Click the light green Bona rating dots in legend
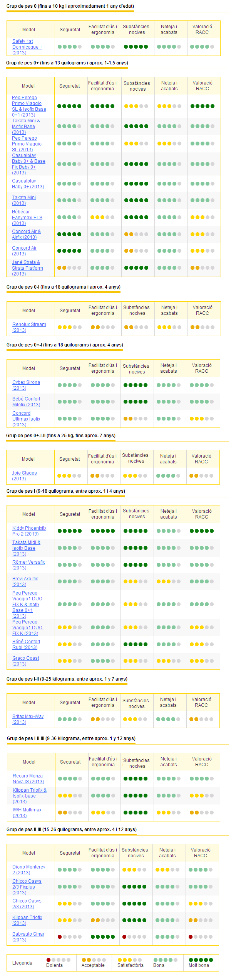Viewport: 231px width, 980px height. click(x=165, y=960)
